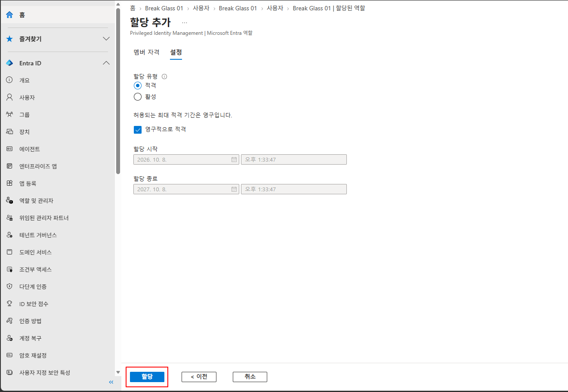Open 엔터프라이즈 앱 icon
Image resolution: width=568 pixels, height=392 pixels.
pyautogui.click(x=9, y=166)
